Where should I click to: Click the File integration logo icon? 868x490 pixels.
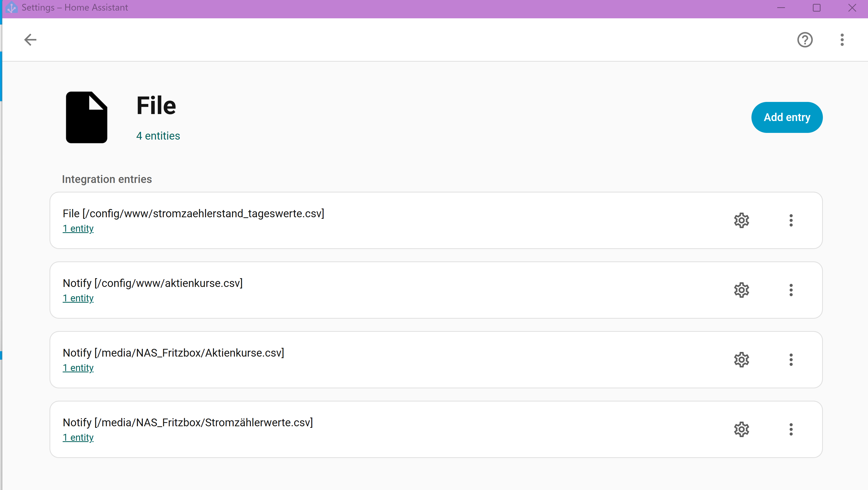(87, 117)
